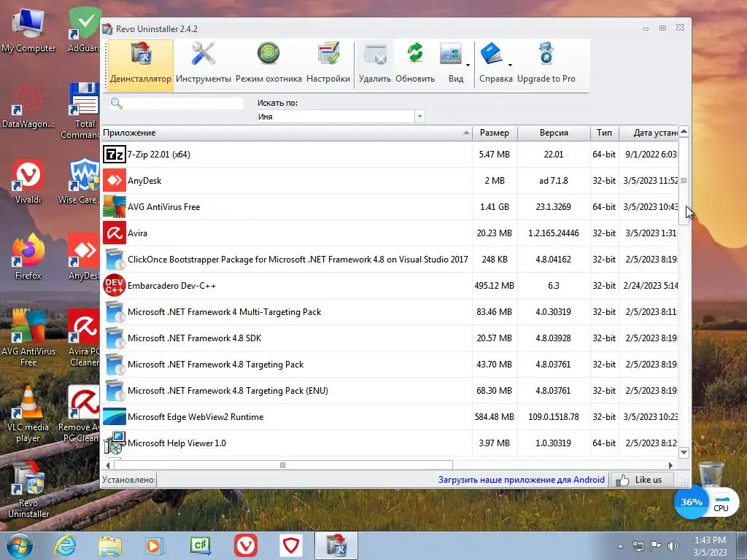The image size is (747, 560).
Task: Click the horizontal scrollbar thumb
Action: 283,465
